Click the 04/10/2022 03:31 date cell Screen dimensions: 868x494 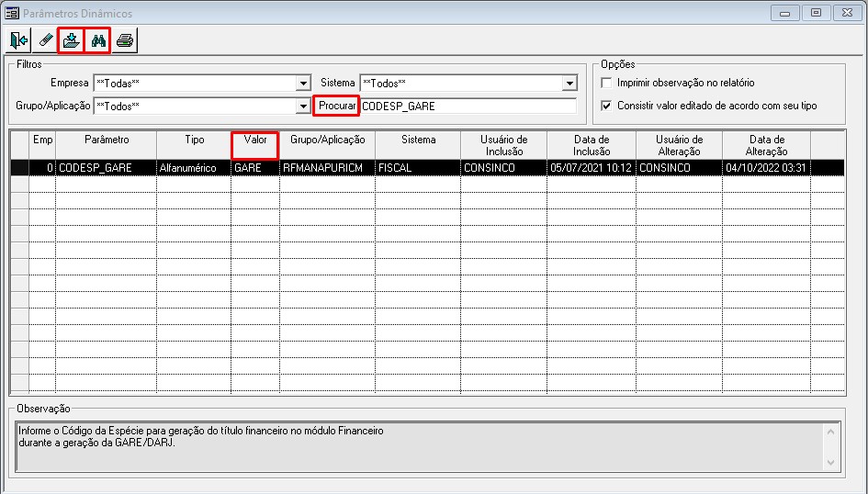767,168
